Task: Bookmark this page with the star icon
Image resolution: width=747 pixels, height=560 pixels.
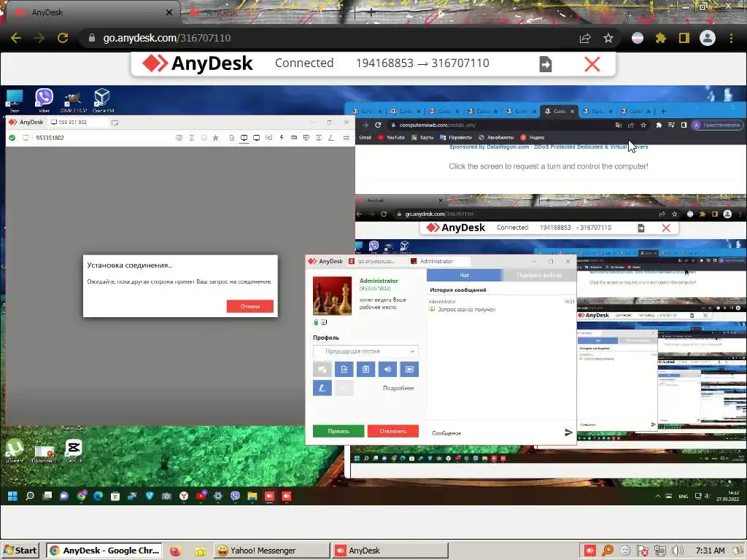Action: pyautogui.click(x=608, y=38)
